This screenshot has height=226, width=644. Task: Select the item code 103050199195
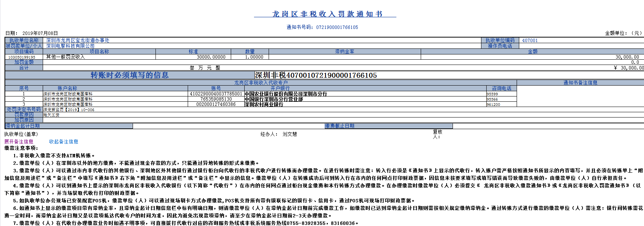pyautogui.click(x=22, y=57)
